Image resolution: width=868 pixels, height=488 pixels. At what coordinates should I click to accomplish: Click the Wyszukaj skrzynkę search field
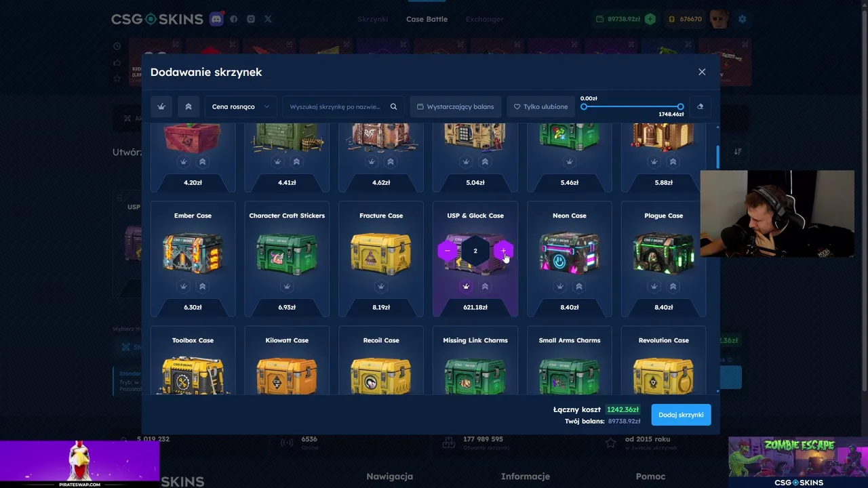click(343, 106)
